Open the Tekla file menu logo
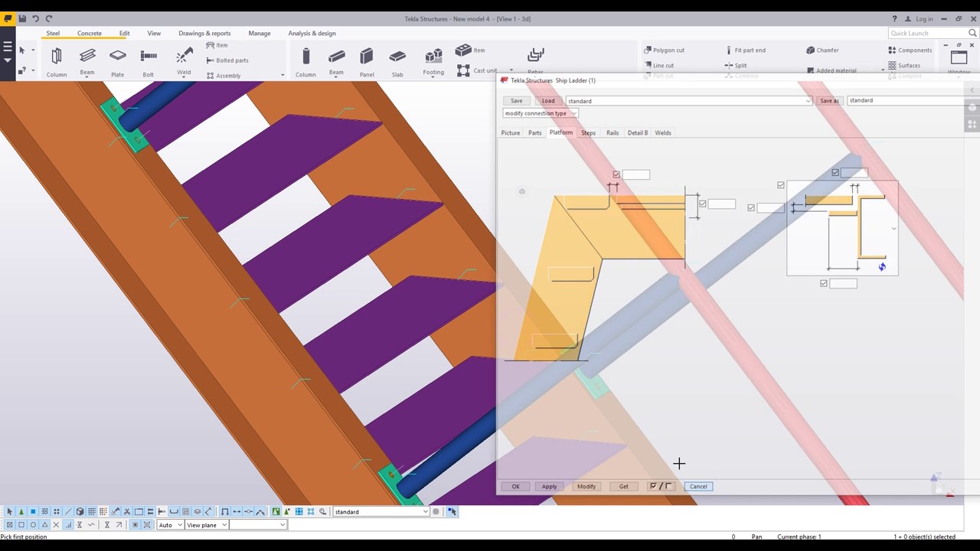 tap(8, 18)
